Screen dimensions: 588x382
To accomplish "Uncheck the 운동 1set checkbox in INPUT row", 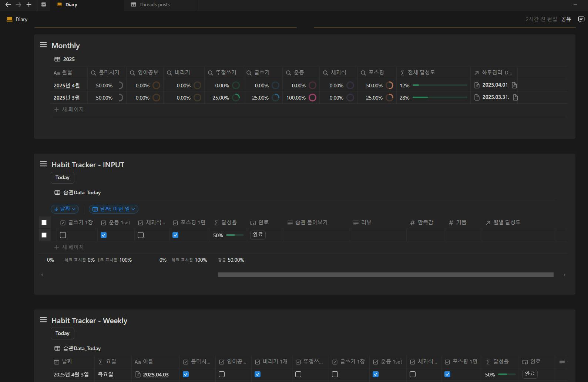I will coord(104,235).
